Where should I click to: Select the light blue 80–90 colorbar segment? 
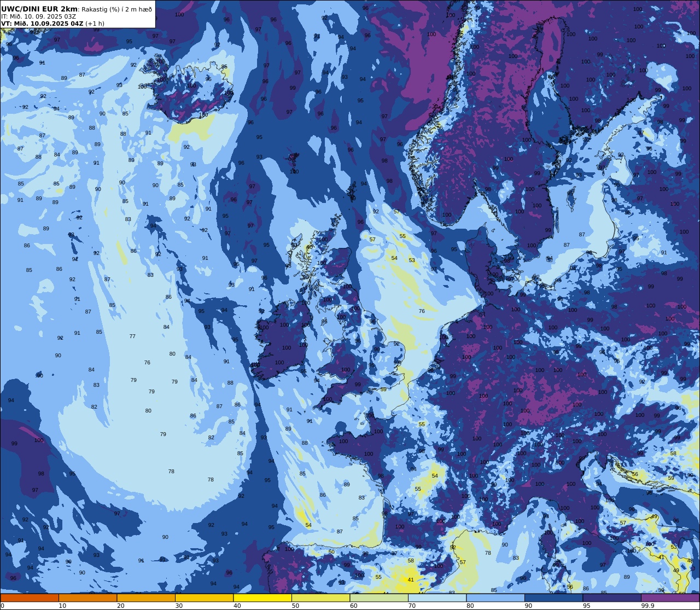495,598
